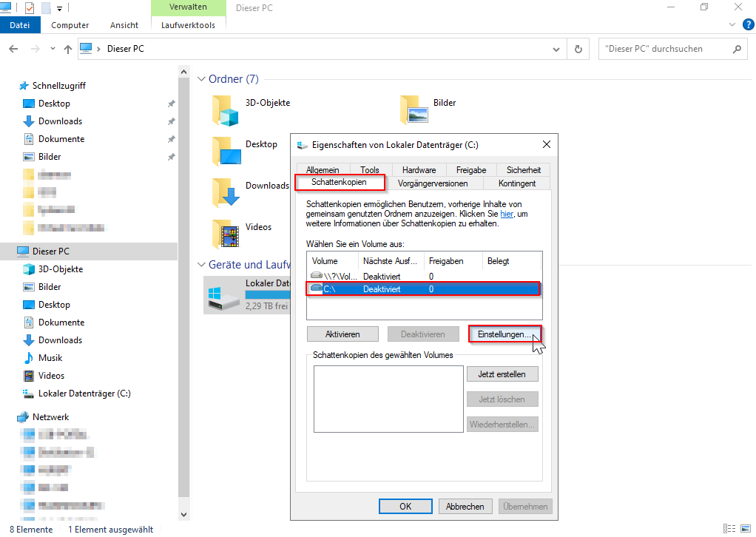Expand the ribbon with the chevron
This screenshot has height=537, width=756.
732,24
